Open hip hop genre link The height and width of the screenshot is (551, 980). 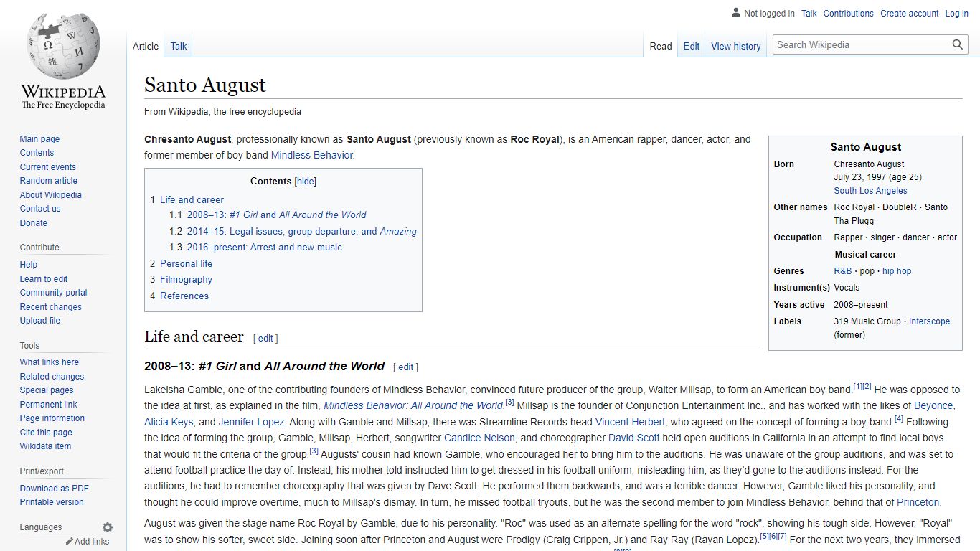pyautogui.click(x=897, y=271)
